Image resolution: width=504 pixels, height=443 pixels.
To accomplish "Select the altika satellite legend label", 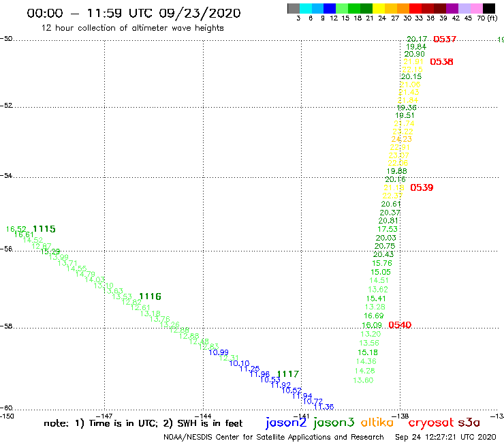I will click(377, 423).
